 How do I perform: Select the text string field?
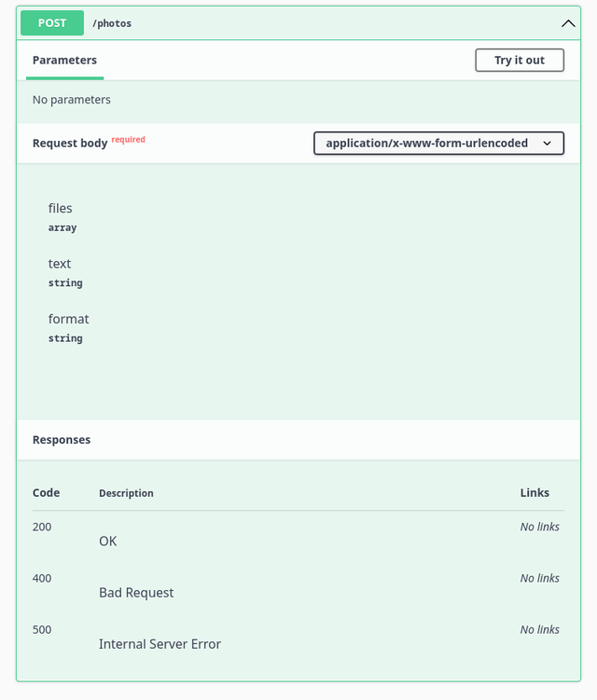(x=65, y=273)
